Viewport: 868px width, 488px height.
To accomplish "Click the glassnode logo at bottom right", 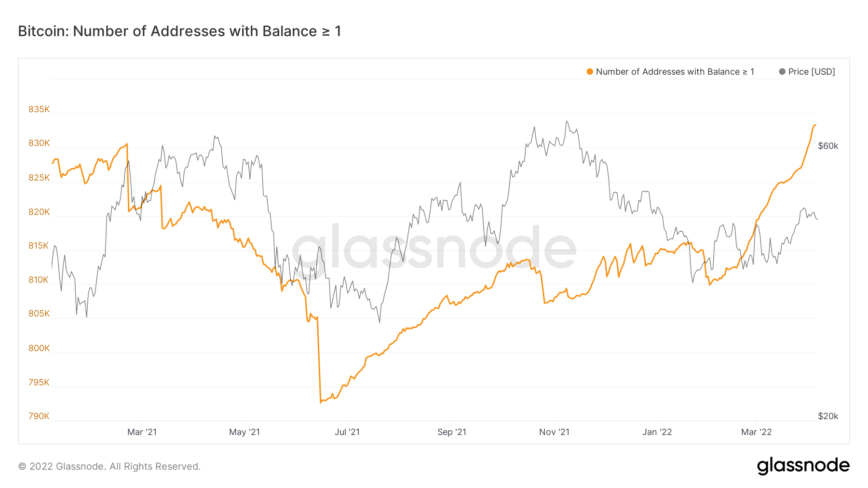I will pyautogui.click(x=803, y=465).
